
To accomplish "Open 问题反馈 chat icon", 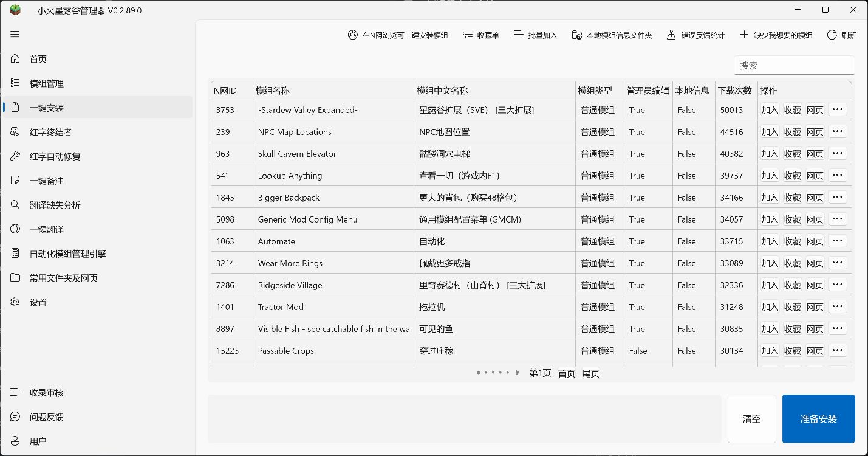I will click(x=15, y=417).
